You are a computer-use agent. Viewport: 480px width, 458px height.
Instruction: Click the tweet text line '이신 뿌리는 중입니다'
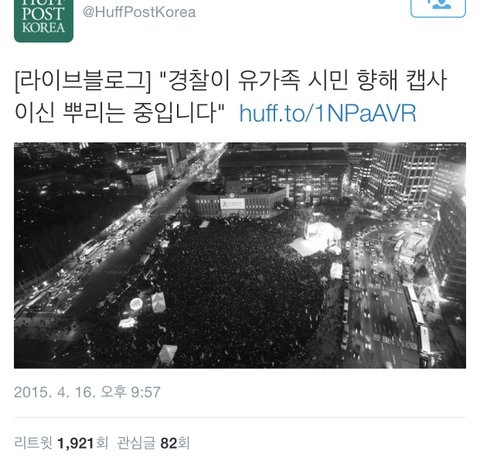point(120,113)
